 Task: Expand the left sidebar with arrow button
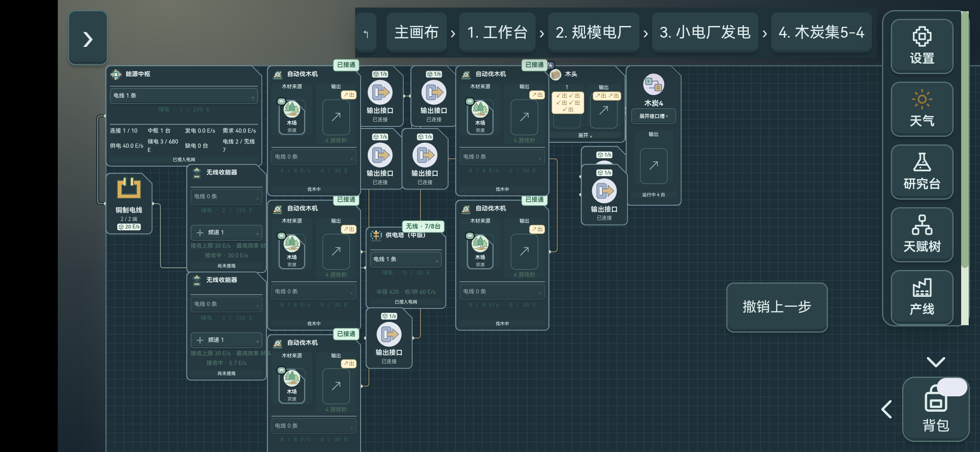point(88,38)
